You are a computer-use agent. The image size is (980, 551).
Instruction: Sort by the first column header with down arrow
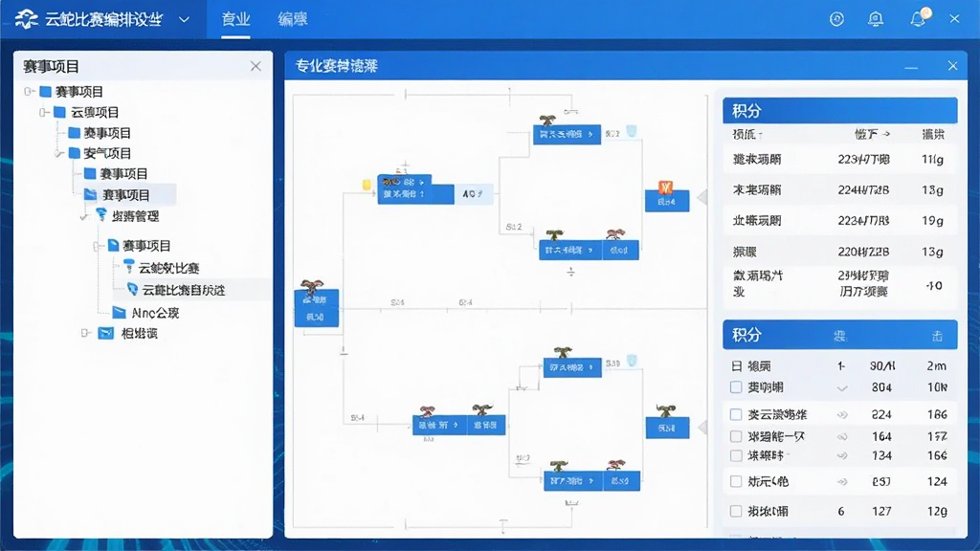tap(747, 134)
